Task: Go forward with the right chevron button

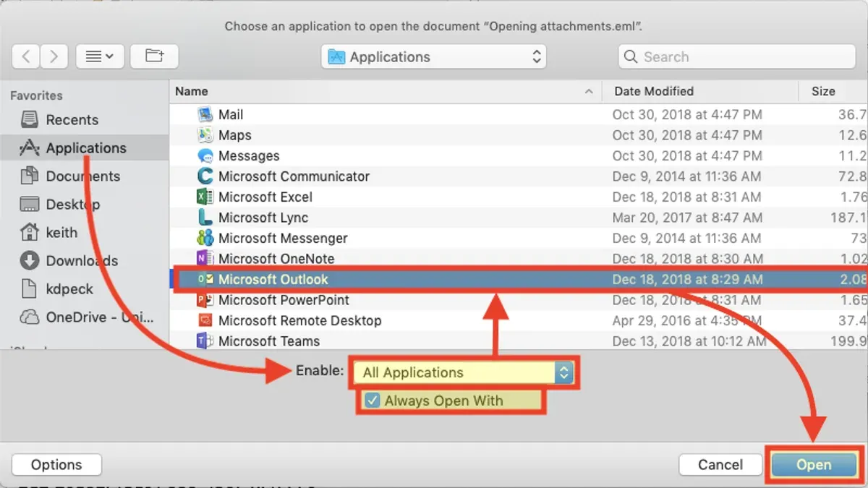Action: pyautogui.click(x=54, y=56)
